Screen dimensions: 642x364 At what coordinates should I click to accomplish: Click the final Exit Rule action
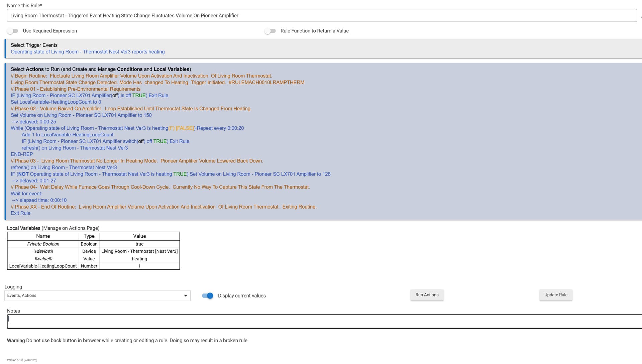[20, 213]
